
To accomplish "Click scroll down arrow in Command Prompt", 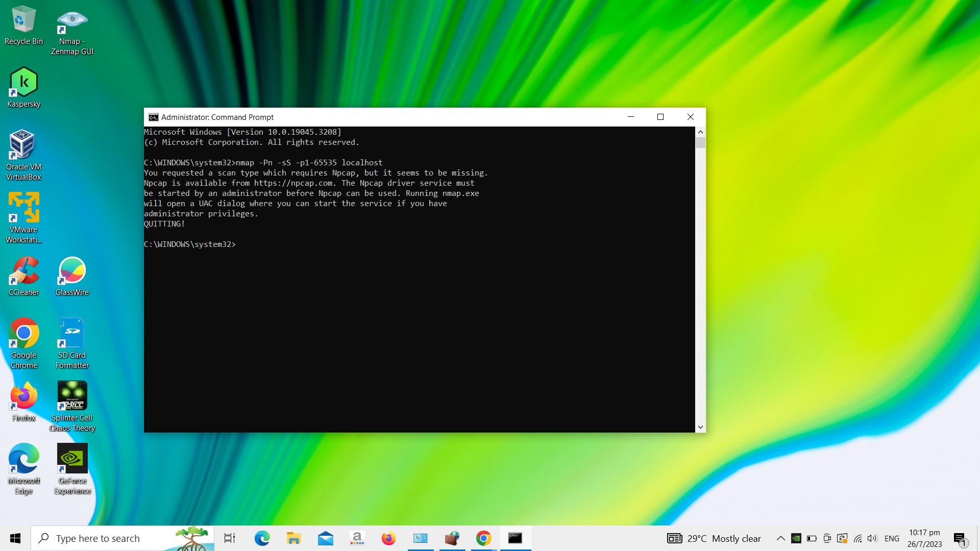I will 700,428.
